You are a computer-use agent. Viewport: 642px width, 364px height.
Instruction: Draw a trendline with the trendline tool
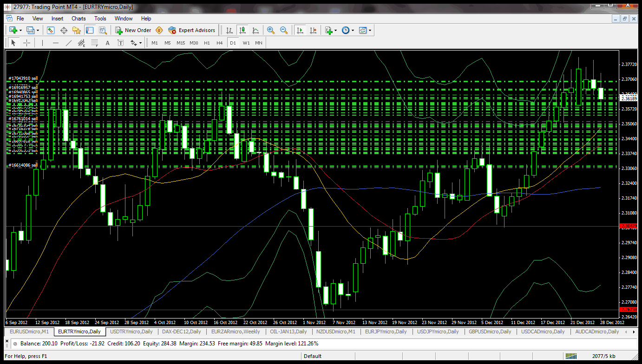tap(69, 43)
